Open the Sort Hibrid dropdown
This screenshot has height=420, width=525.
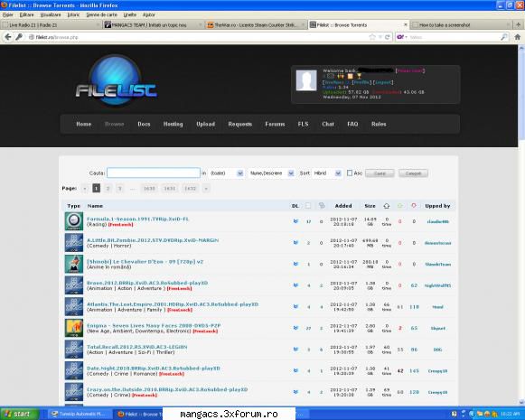(327, 173)
